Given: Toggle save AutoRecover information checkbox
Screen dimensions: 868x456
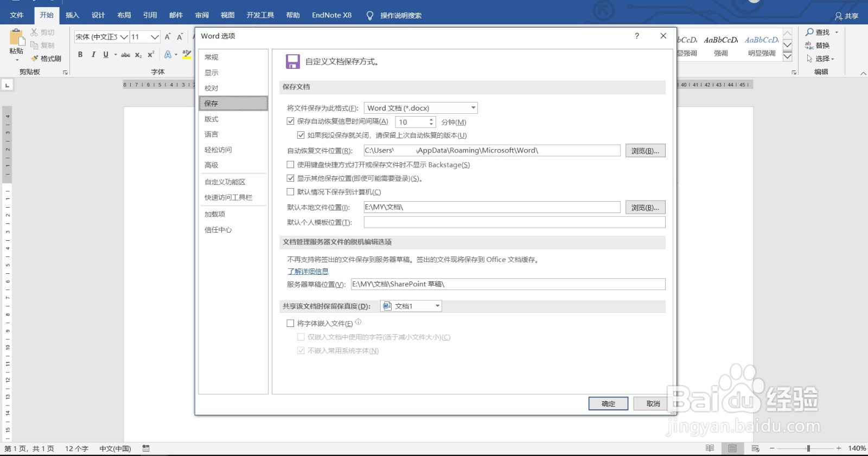Looking at the screenshot, I should (290, 121).
